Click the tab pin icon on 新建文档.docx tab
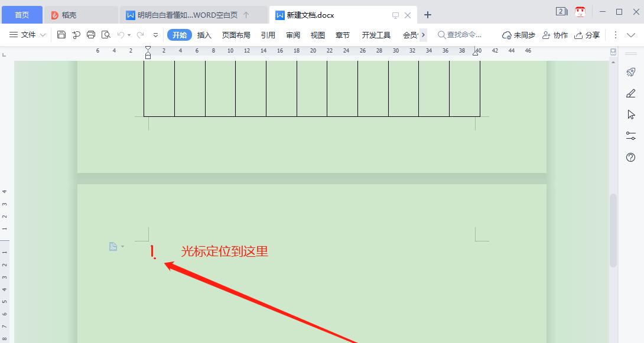Image resolution: width=644 pixels, height=343 pixels. [x=395, y=15]
